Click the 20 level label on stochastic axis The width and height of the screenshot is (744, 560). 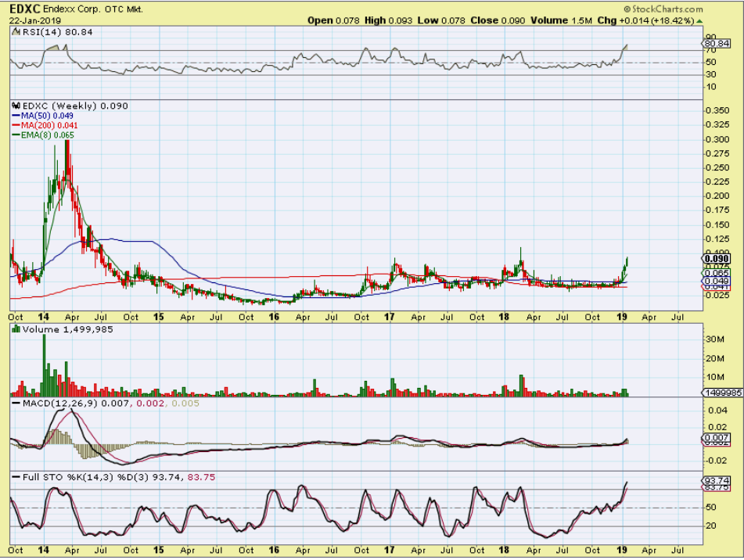[711, 526]
